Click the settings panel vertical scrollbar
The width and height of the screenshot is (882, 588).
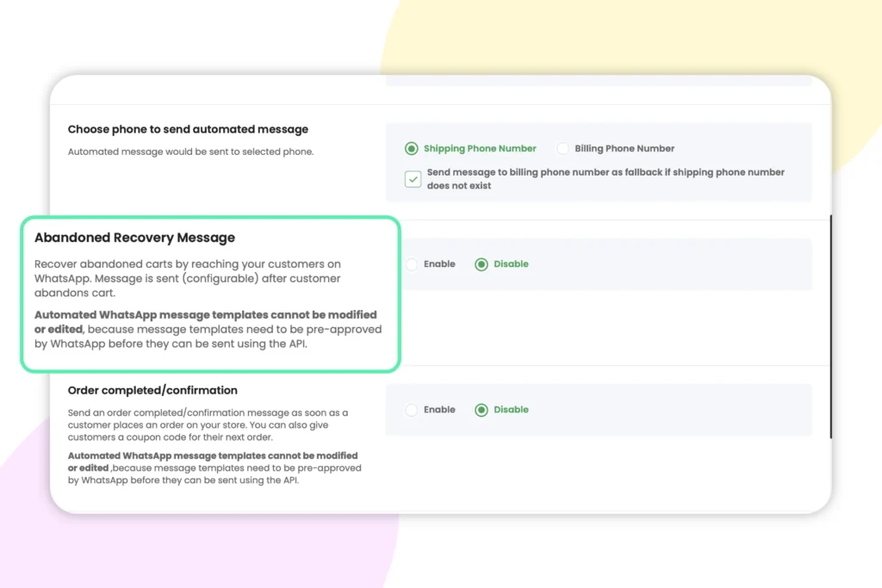[x=830, y=326]
